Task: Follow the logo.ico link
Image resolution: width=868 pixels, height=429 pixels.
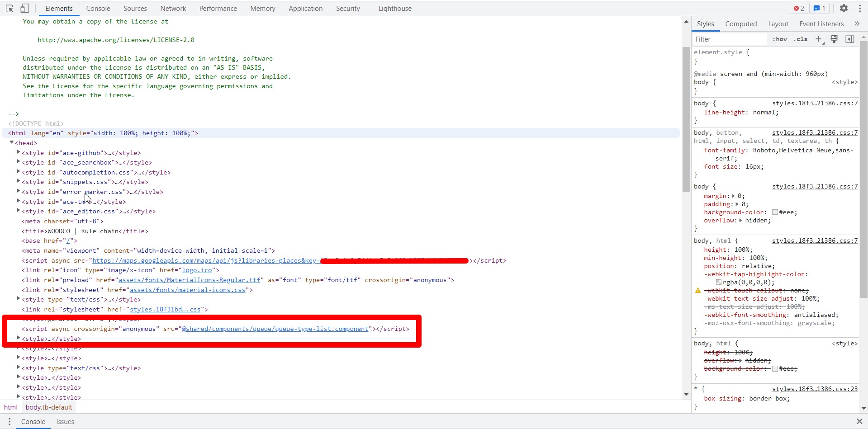Action: pos(197,270)
